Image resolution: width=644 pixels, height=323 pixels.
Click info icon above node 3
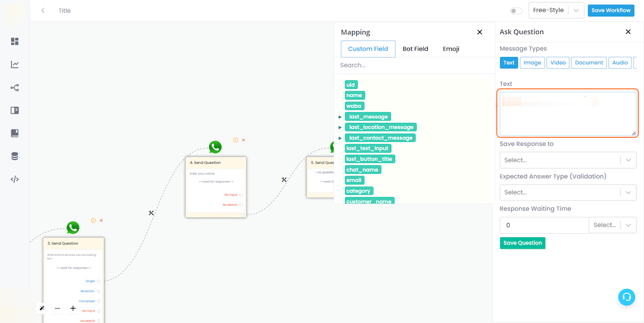pyautogui.click(x=93, y=220)
